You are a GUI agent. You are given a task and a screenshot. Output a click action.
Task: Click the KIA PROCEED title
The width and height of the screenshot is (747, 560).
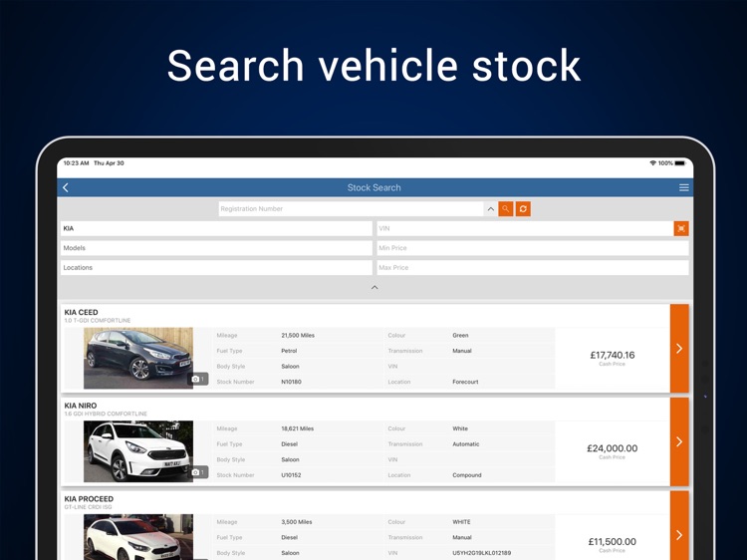pos(89,499)
